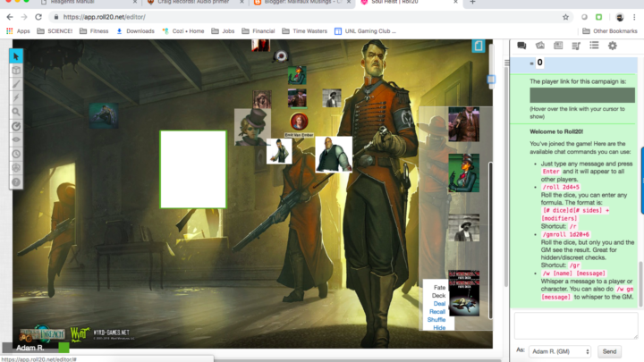Pick the Draw brush tool

(x=16, y=84)
